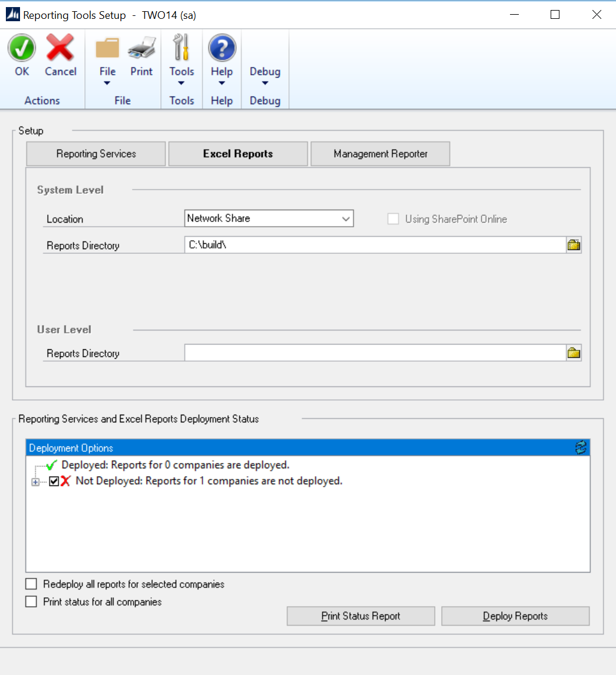Open the Tools dropdown arrow

(181, 83)
